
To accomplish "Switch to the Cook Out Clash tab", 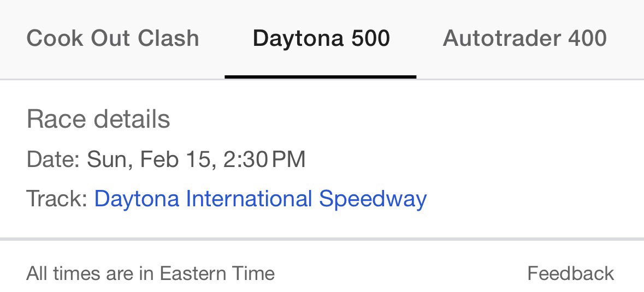I will (113, 38).
